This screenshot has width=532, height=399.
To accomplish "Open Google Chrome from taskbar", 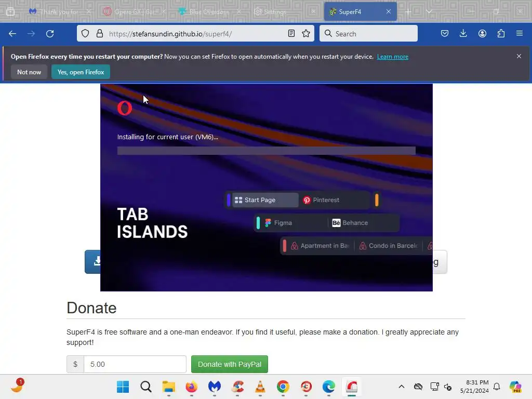I will point(283,387).
